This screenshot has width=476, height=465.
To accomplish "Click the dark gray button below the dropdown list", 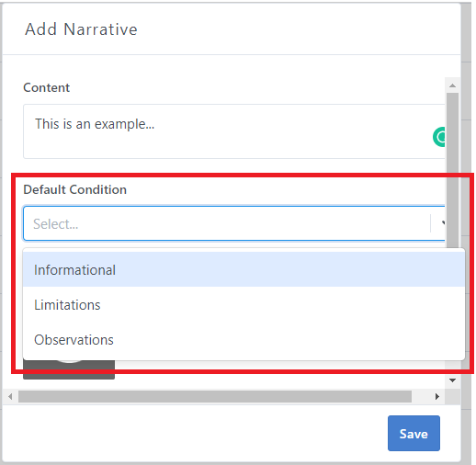I will click(x=69, y=370).
